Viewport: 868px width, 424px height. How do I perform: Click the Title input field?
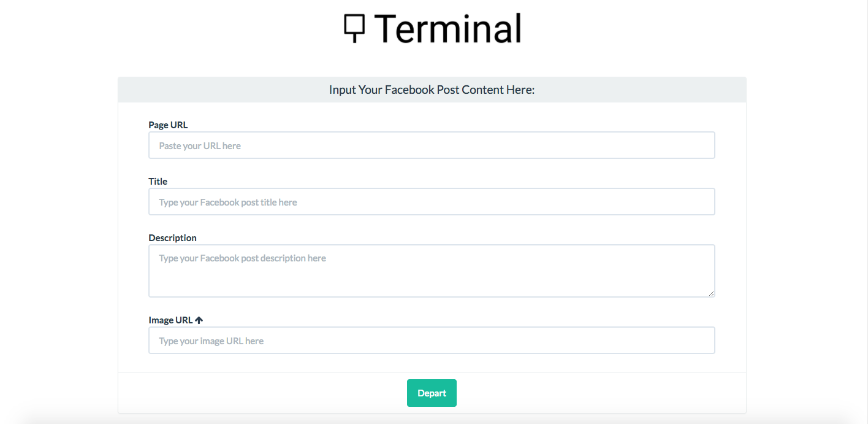coord(432,201)
